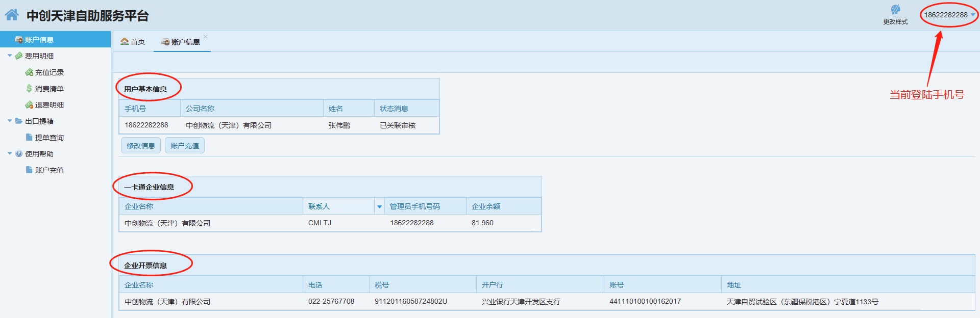Click the 税号 column header

[382, 285]
